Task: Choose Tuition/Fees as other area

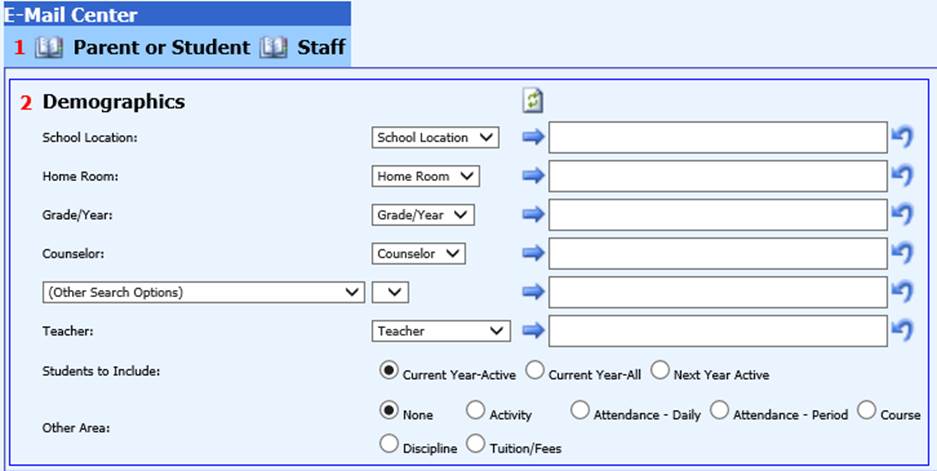Action: point(475,446)
